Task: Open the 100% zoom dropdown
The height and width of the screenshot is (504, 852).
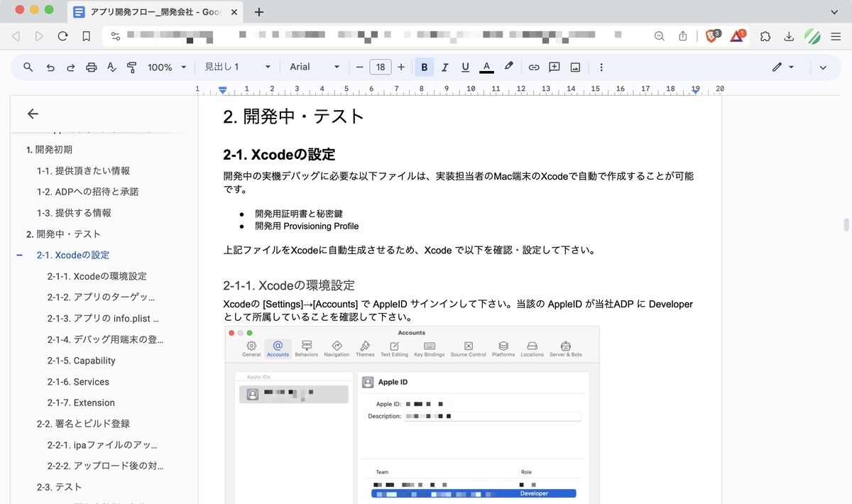Action: pyautogui.click(x=167, y=67)
